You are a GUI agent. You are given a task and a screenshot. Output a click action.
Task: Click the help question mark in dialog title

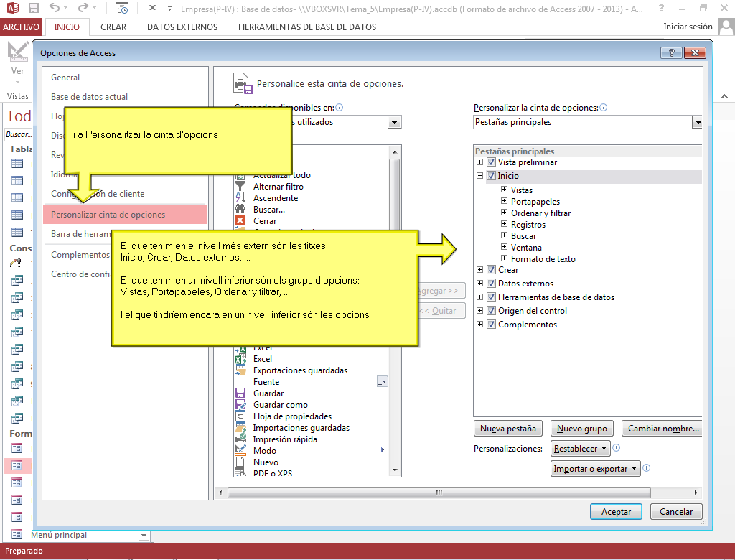coord(671,52)
